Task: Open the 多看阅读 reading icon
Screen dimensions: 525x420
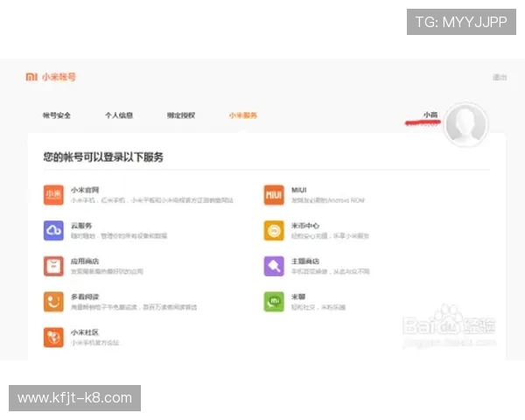Action: [x=53, y=302]
